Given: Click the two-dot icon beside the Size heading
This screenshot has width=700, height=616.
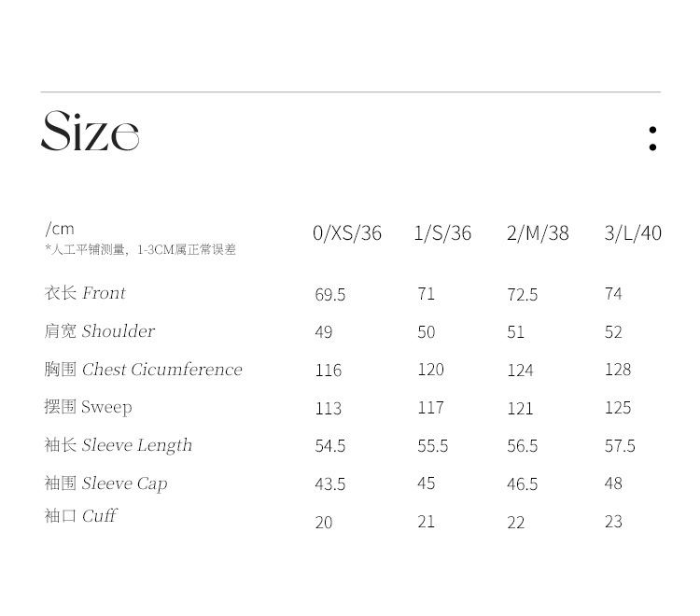Looking at the screenshot, I should [x=652, y=138].
